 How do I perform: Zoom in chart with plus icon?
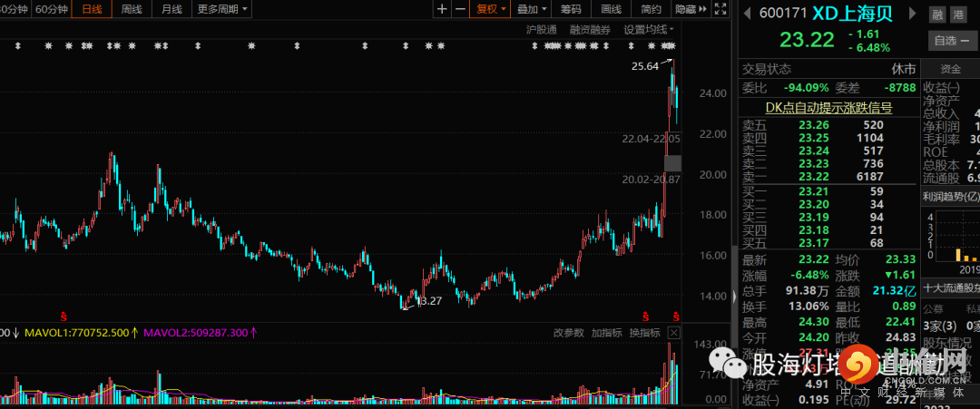click(442, 9)
